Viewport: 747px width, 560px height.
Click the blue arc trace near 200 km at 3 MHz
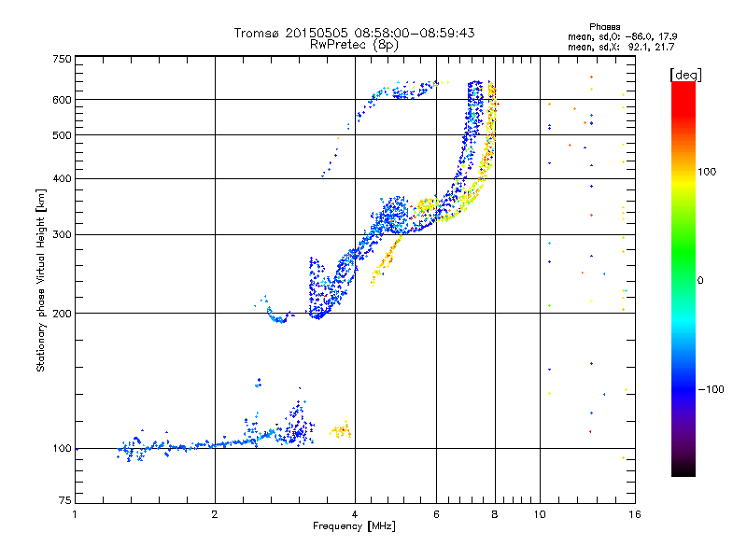point(277,315)
